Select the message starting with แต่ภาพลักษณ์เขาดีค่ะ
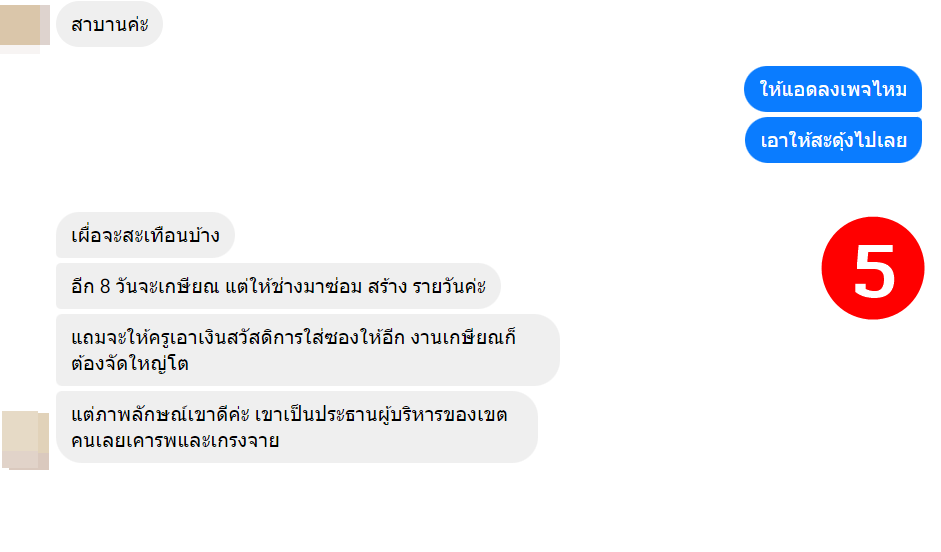 [296, 427]
